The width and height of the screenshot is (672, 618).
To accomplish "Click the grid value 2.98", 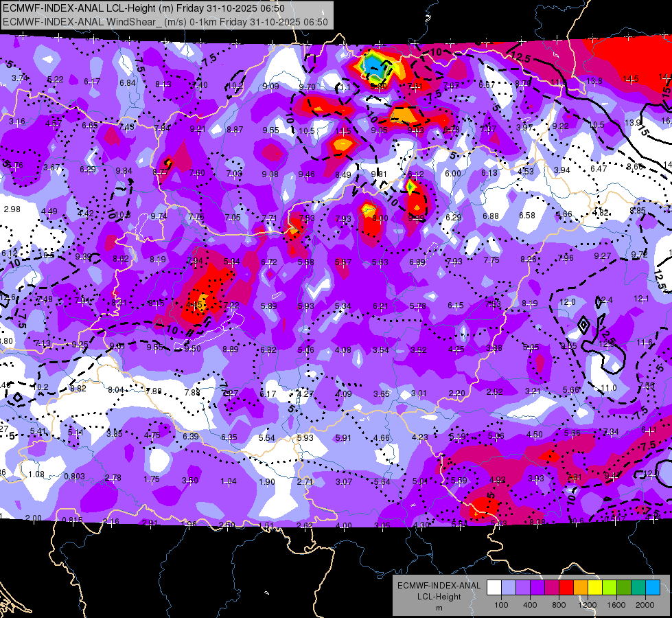I will (x=12, y=209).
